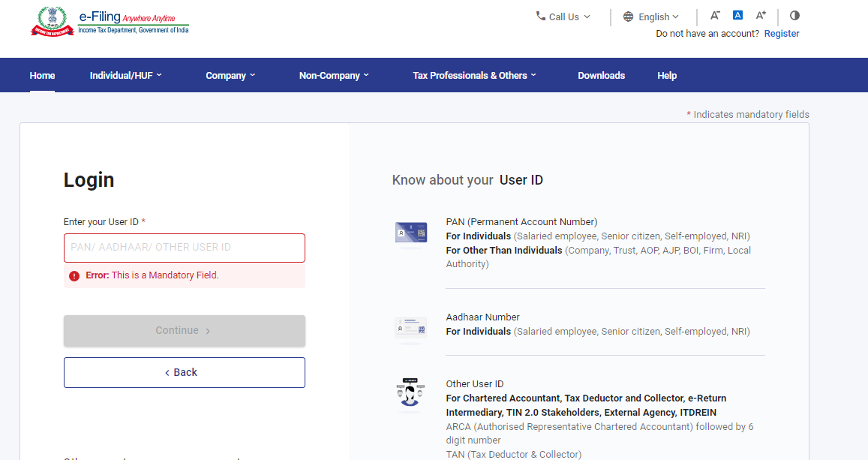Toggle high contrast mode icon

(x=795, y=16)
